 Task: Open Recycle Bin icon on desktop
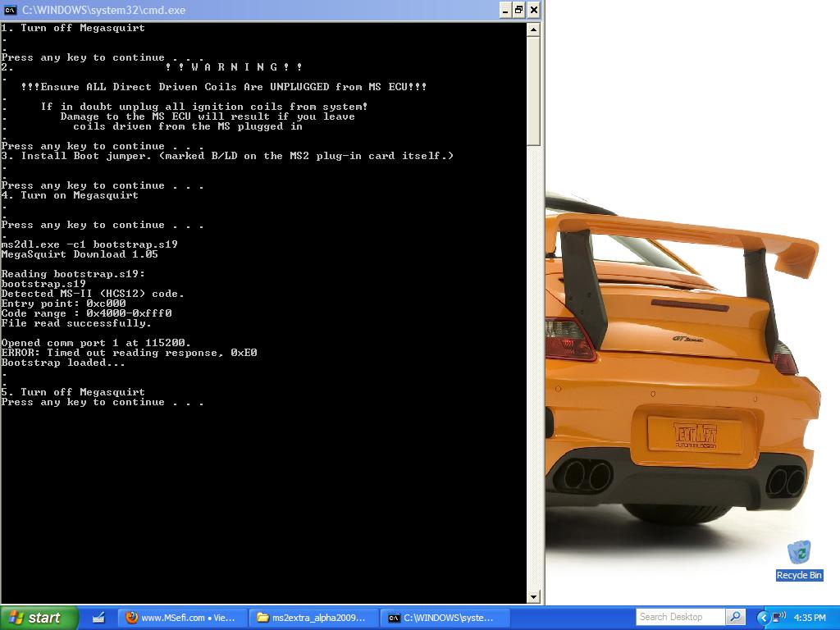[799, 560]
